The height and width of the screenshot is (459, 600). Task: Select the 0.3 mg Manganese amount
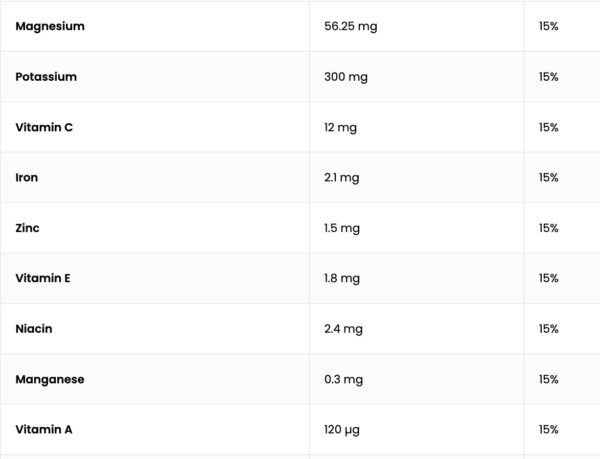tap(343, 379)
